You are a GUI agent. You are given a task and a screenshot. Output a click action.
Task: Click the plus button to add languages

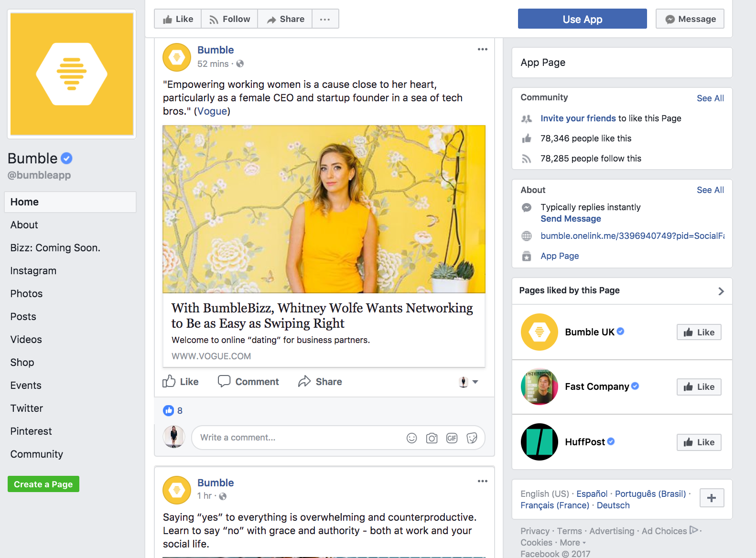712,498
